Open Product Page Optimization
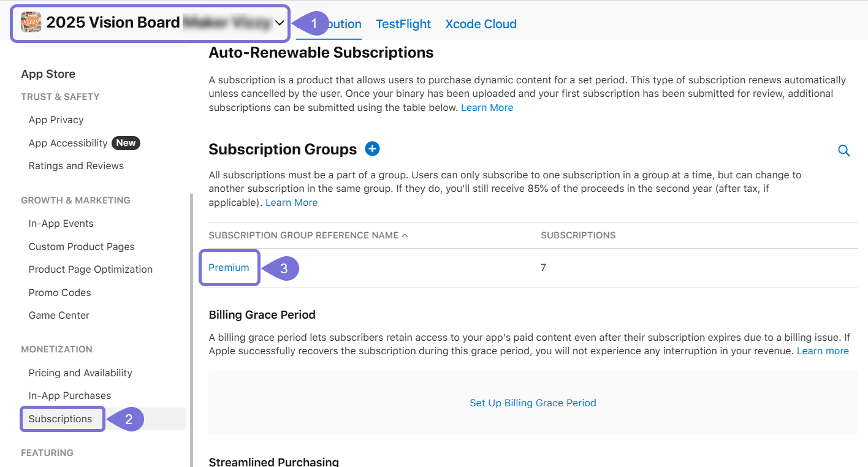 click(x=91, y=269)
